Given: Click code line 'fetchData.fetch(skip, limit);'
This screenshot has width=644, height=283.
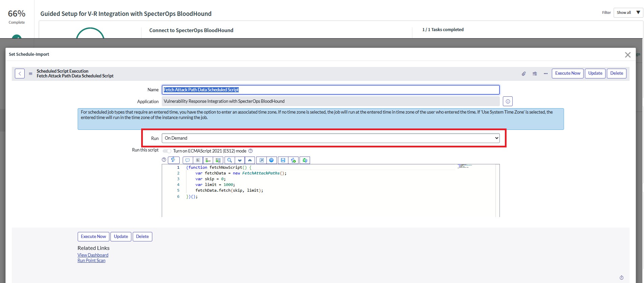Looking at the screenshot, I should (x=229, y=190).
